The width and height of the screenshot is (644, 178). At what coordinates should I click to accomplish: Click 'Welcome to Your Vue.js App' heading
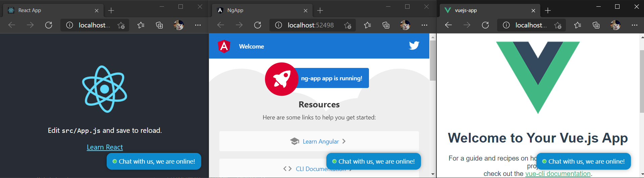coord(538,138)
